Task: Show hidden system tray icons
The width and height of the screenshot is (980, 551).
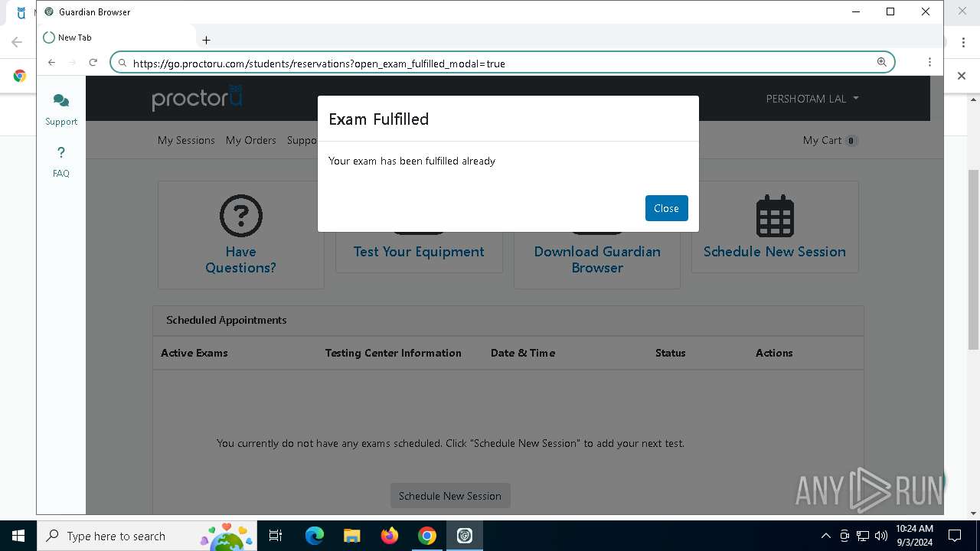Action: tap(825, 536)
